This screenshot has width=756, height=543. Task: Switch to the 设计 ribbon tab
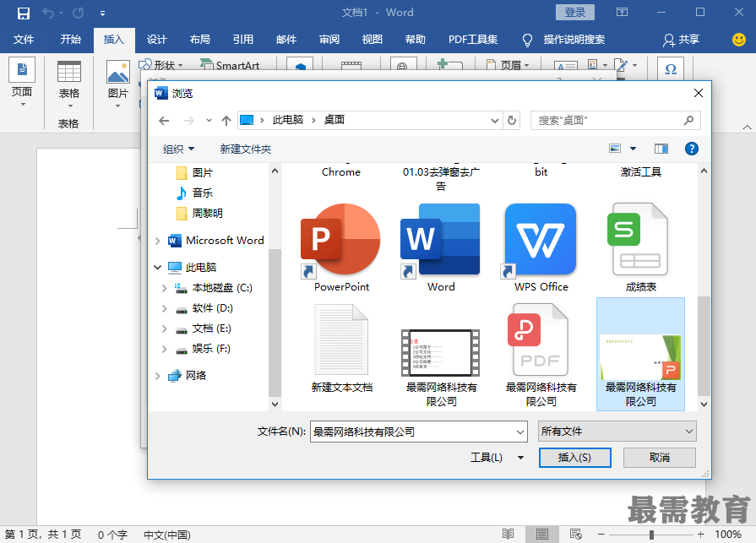click(x=157, y=40)
